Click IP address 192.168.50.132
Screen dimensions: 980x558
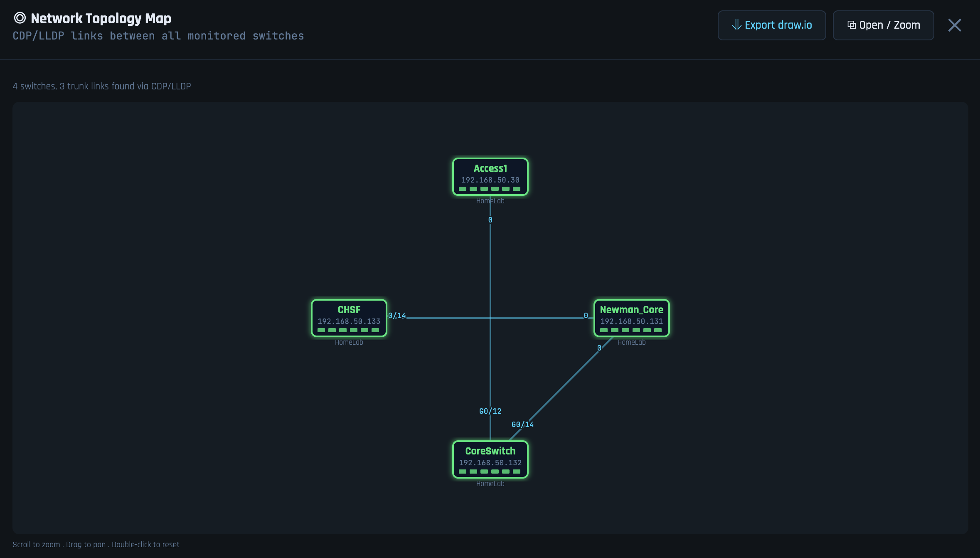(x=490, y=463)
